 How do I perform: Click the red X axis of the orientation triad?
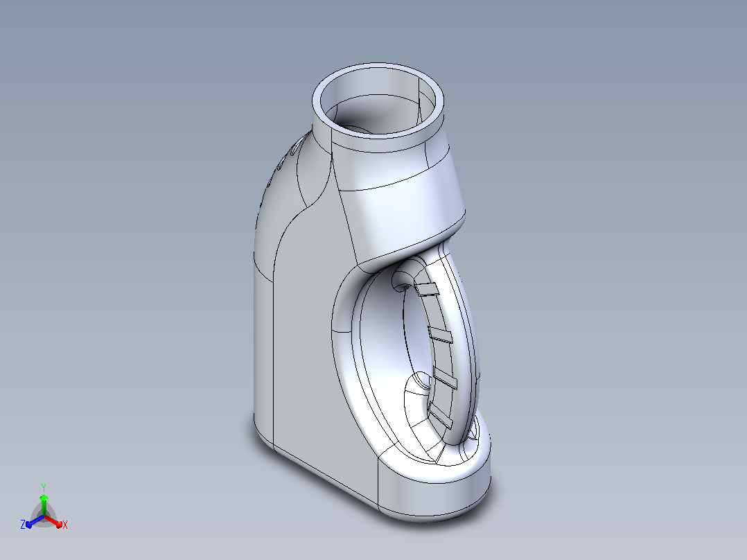pos(54,521)
